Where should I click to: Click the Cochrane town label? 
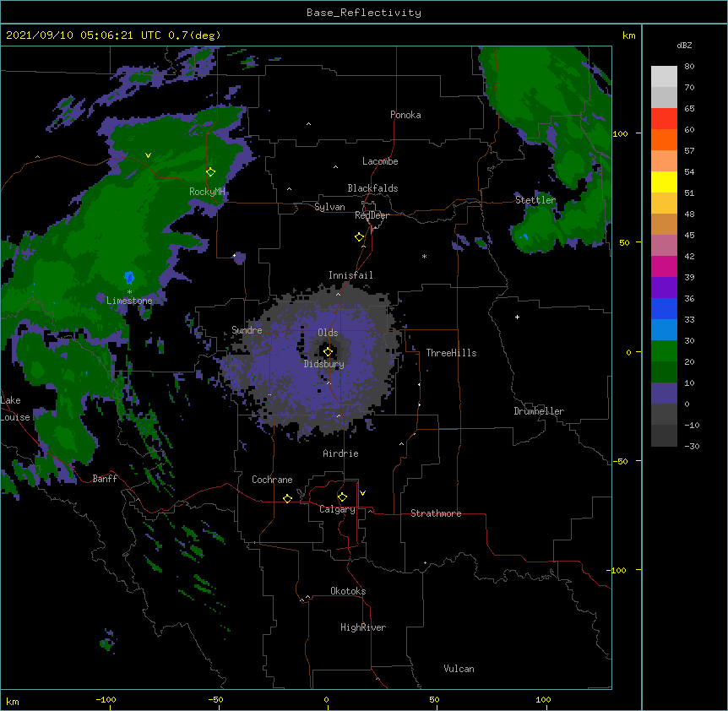tap(272, 480)
